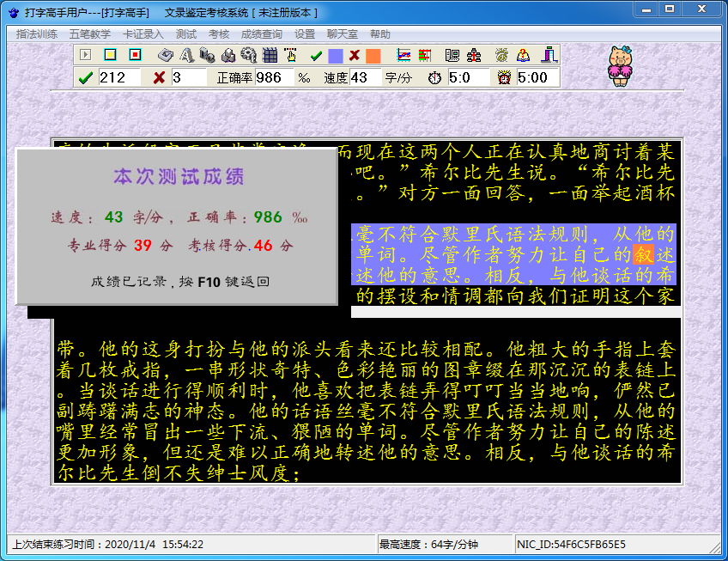The width and height of the screenshot is (728, 561).
Task: Click the 正确率 field showing 986
Action: click(274, 77)
